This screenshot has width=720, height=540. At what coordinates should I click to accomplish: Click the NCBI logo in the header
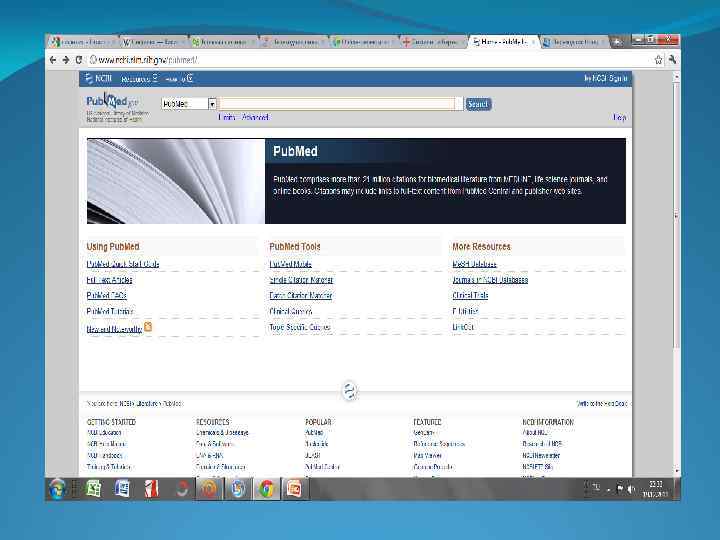(x=99, y=79)
